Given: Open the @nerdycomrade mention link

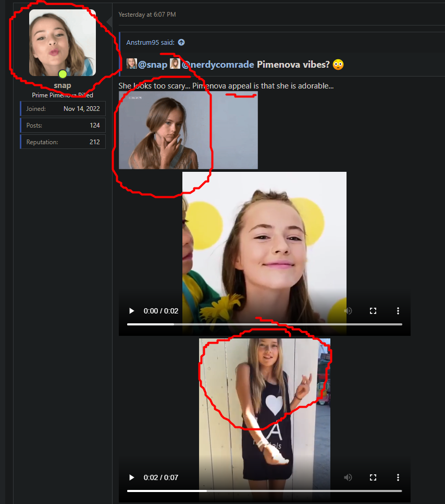Looking at the screenshot, I should coord(218,65).
